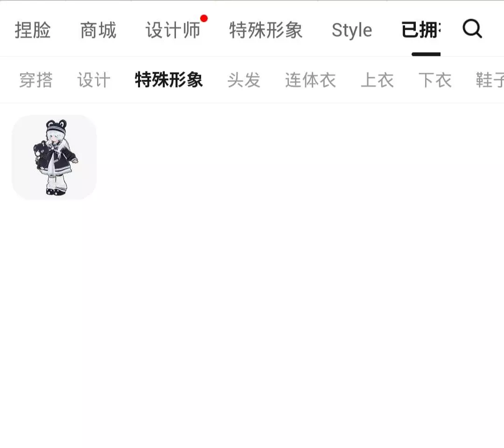Switch to the 下衣 sub-category
Screen dimensions: 504x448
tap(435, 80)
